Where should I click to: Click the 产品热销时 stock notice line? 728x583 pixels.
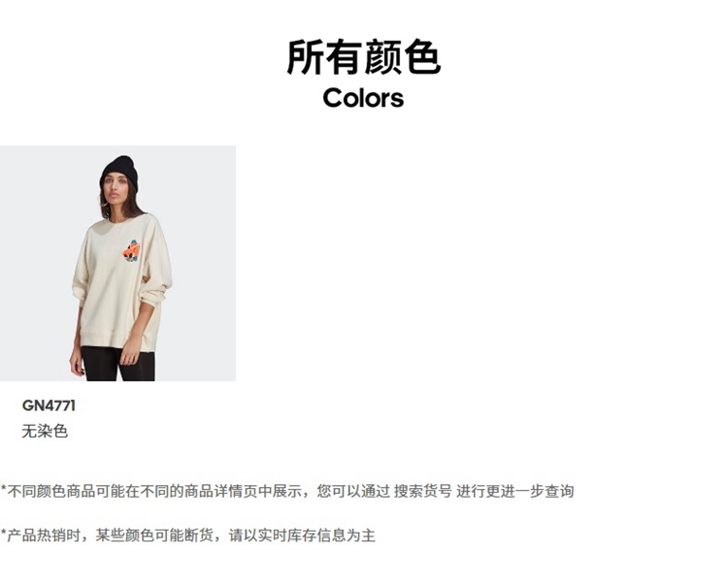click(x=187, y=535)
